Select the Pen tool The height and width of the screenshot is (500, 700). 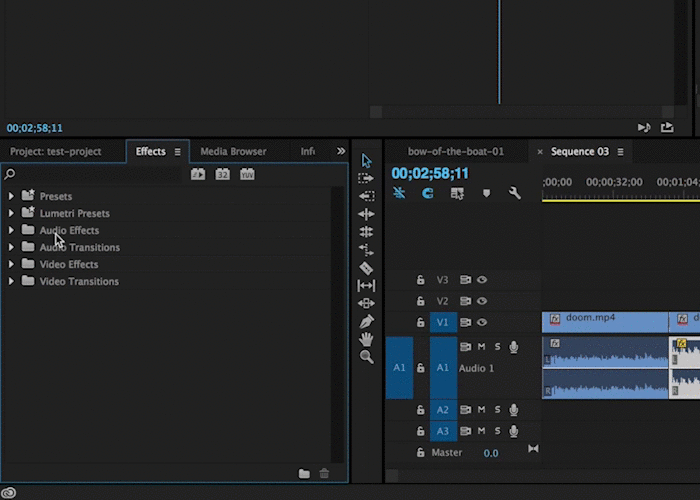point(366,321)
